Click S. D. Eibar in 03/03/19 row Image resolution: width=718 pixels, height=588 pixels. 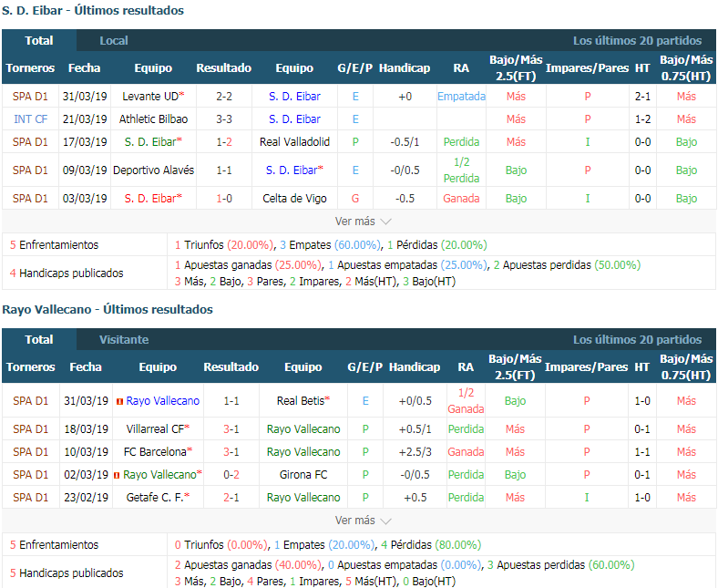click(150, 199)
